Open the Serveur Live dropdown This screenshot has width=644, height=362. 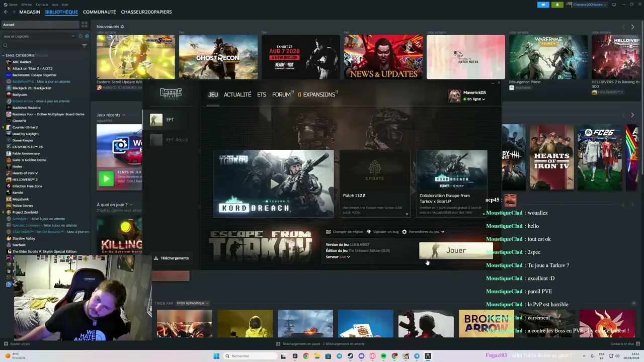(x=338, y=257)
